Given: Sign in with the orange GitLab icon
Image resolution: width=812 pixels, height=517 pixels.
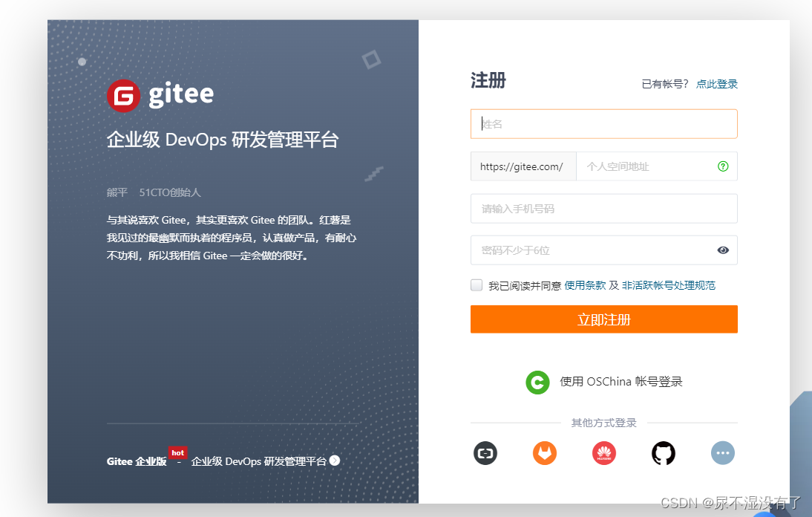Looking at the screenshot, I should pyautogui.click(x=545, y=453).
